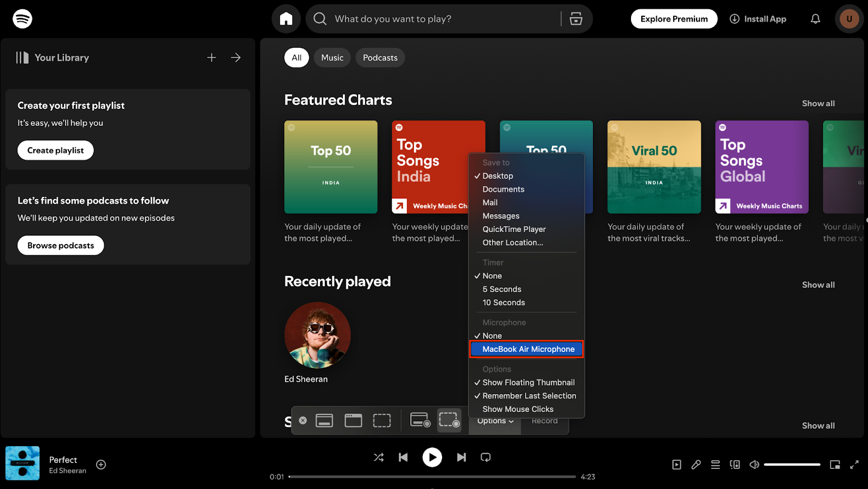Enable shuffle playback
This screenshot has width=868, height=489.
click(x=379, y=458)
